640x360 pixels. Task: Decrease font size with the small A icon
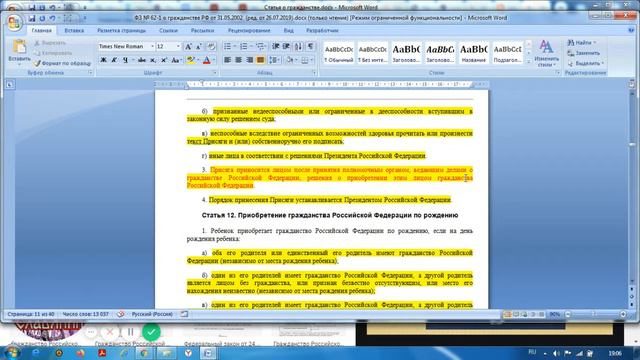[x=199, y=47]
